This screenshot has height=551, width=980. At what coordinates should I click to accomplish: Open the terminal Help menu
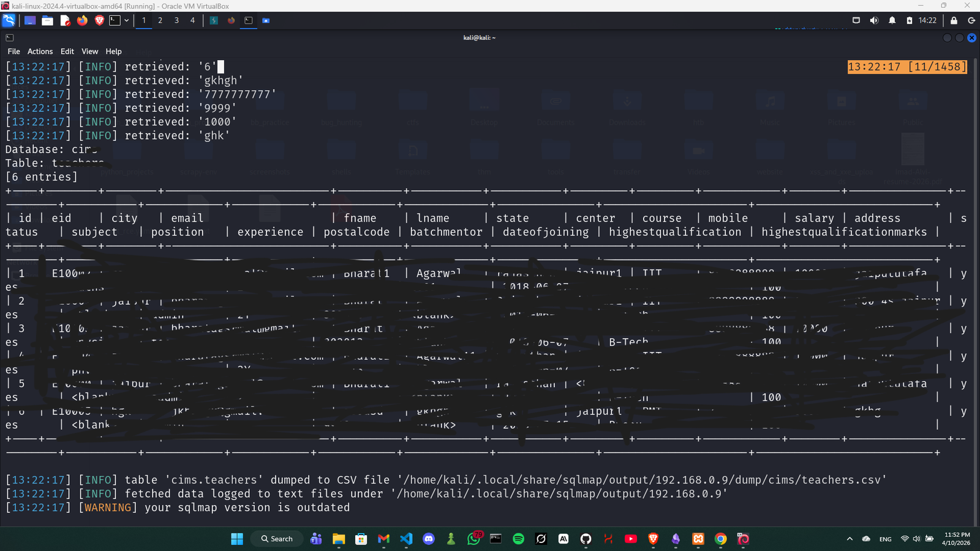click(x=113, y=51)
